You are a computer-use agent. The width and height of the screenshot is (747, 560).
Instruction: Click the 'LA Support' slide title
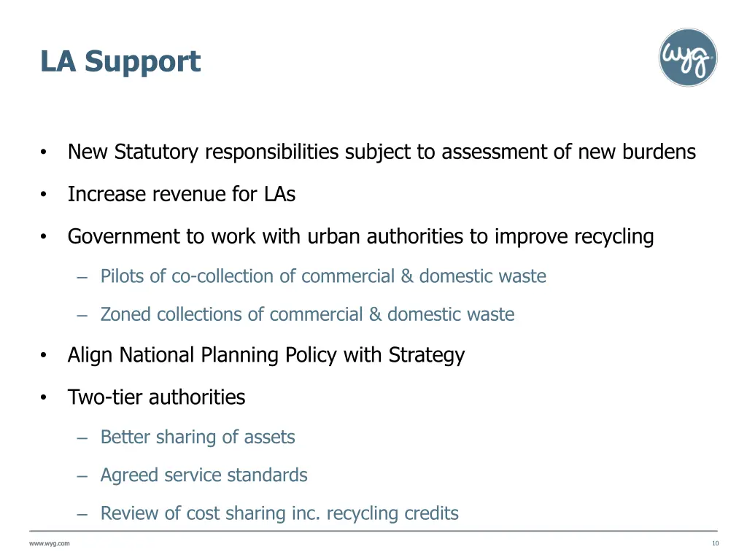tap(120, 61)
